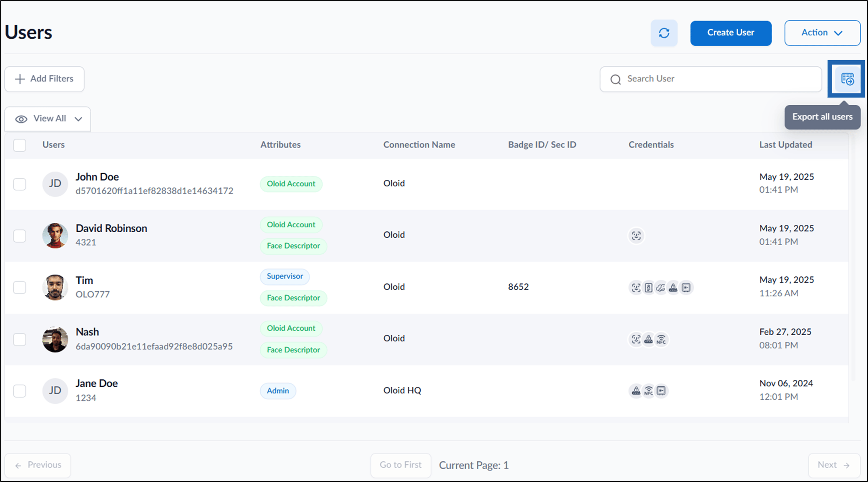This screenshot has height=482, width=868.
Task: Click the Add Filters button
Action: (x=45, y=79)
